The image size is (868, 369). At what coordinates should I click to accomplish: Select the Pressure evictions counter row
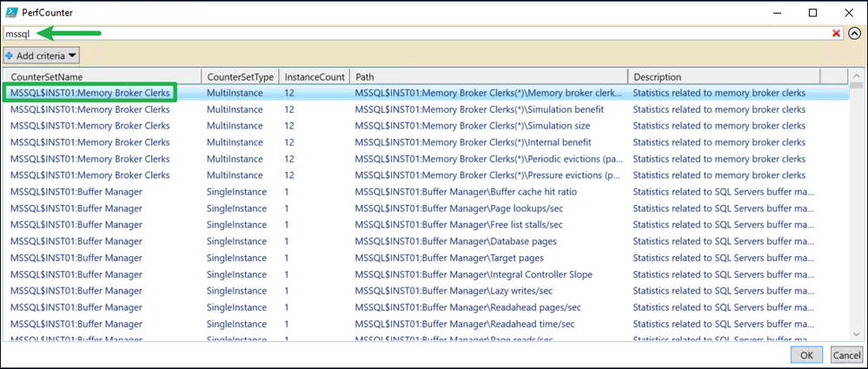pyautogui.click(x=427, y=175)
